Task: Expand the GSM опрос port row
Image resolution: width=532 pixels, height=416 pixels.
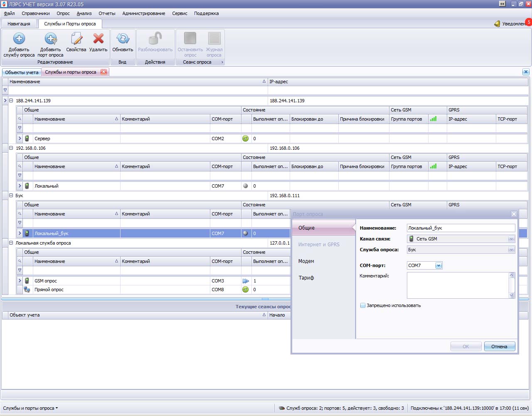Action: 20,281
